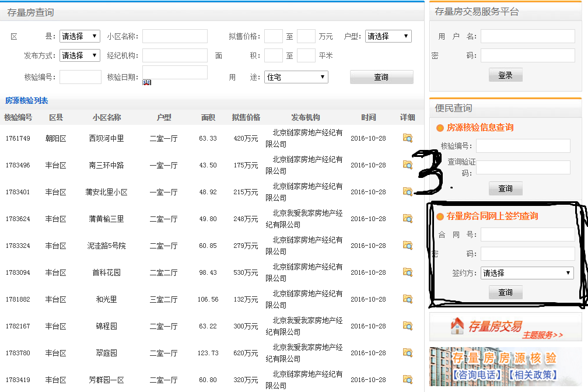This screenshot has width=588, height=392.
Task: Click the 泥洼路5号院 community name
Action: point(106,246)
